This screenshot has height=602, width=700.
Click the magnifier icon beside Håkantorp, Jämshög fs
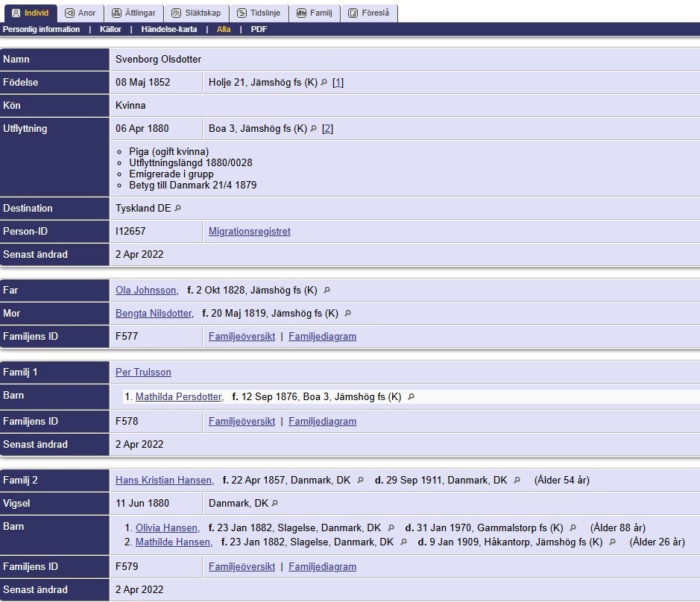click(x=613, y=542)
